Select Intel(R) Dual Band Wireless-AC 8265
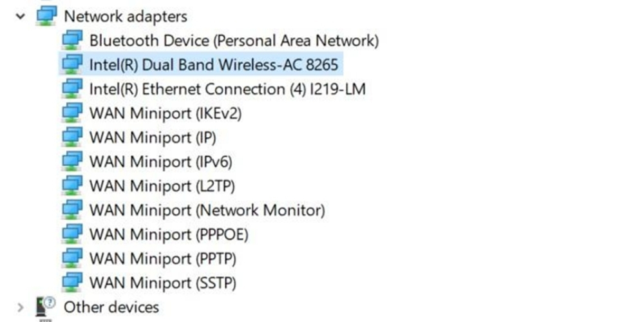 point(214,65)
